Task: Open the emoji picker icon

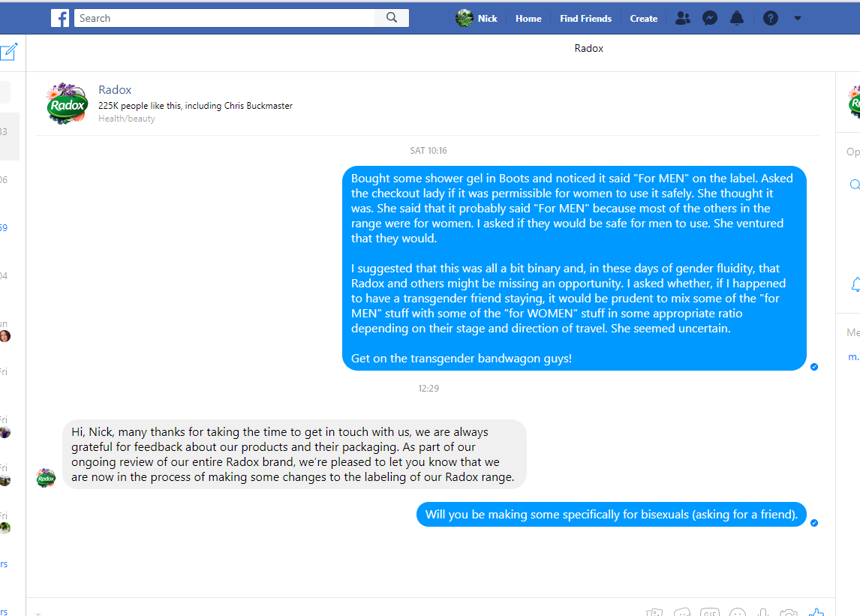Action: (x=737, y=612)
